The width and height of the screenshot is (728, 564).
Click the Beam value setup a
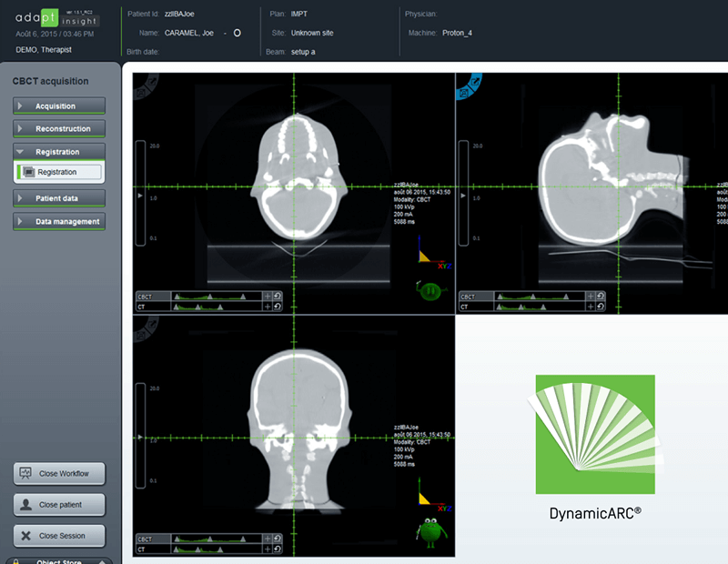pos(303,52)
